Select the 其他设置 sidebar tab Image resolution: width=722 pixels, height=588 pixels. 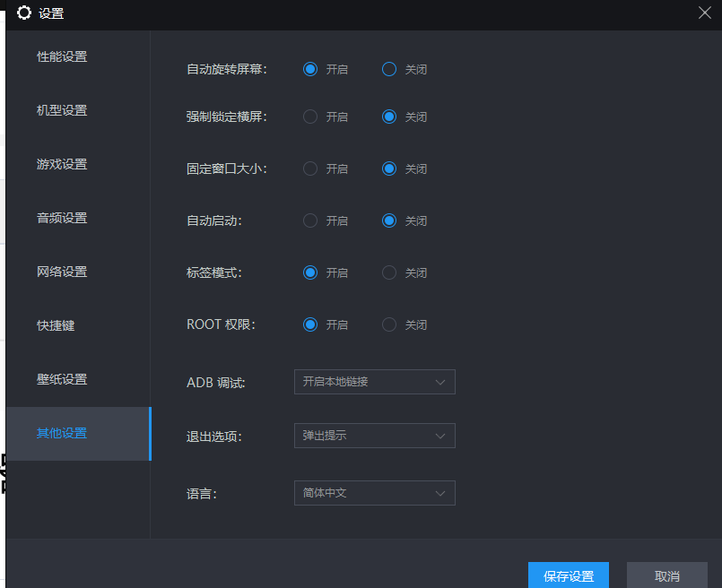[62, 434]
